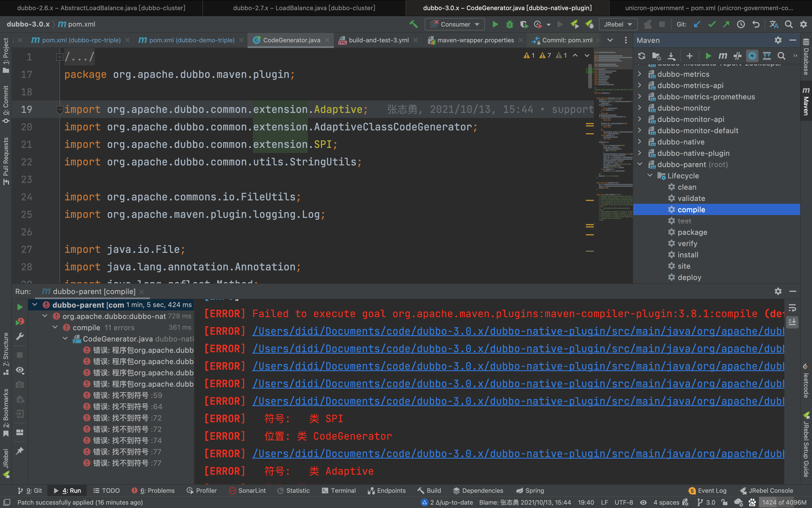
Task: Show hidden editor tabs dropdown chevron
Action: 610,40
